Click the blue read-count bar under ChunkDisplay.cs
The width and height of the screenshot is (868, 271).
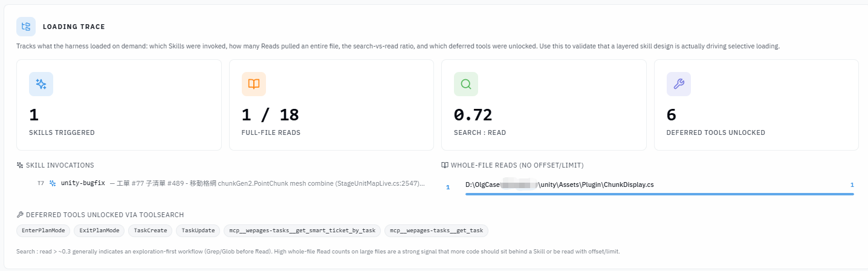pos(659,194)
